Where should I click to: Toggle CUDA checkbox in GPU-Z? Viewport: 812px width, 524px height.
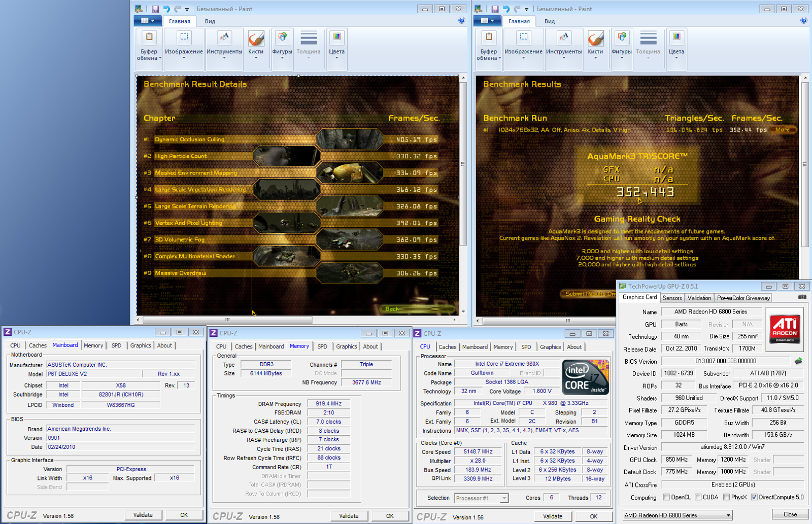point(698,497)
